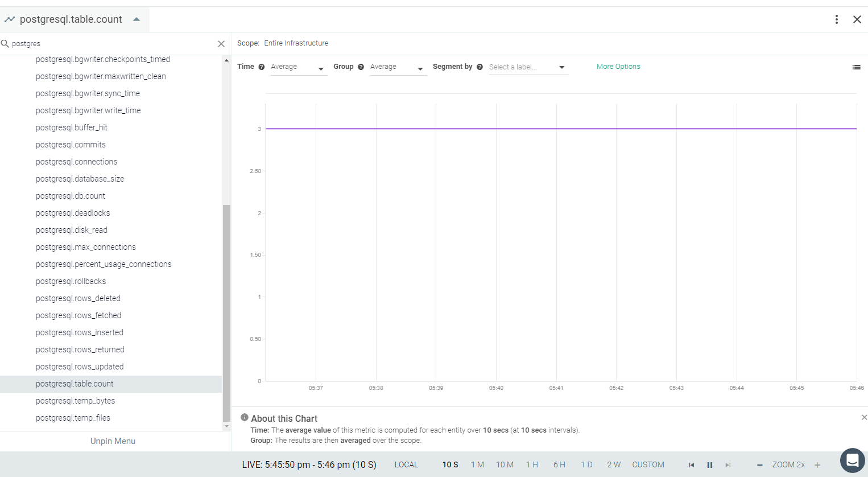868x477 pixels.
Task: Select the 10 S time range
Action: tap(450, 464)
